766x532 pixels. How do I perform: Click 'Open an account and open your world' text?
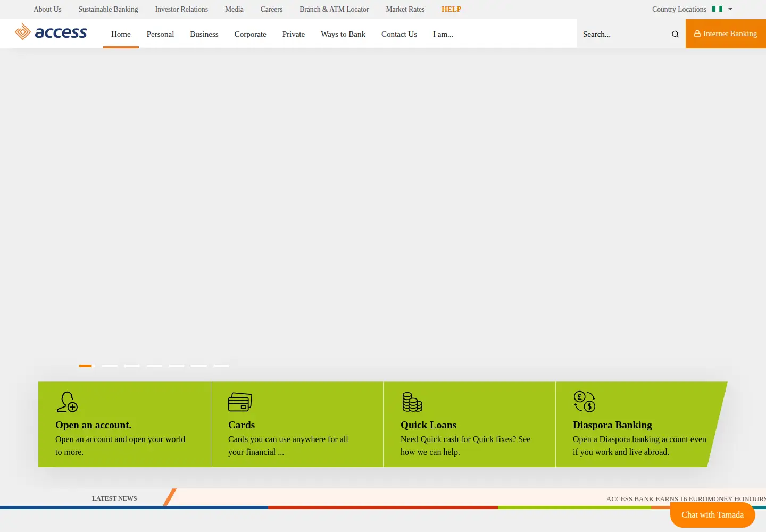click(120, 439)
